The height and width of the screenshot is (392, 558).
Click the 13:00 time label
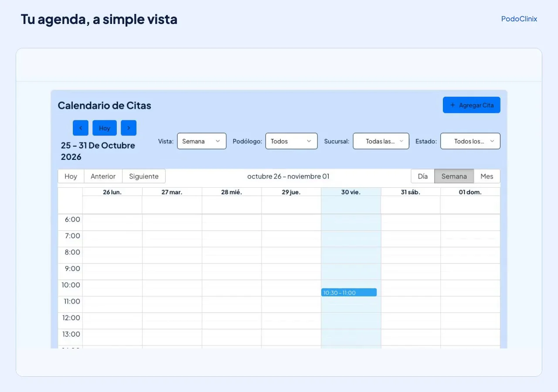pos(71,335)
